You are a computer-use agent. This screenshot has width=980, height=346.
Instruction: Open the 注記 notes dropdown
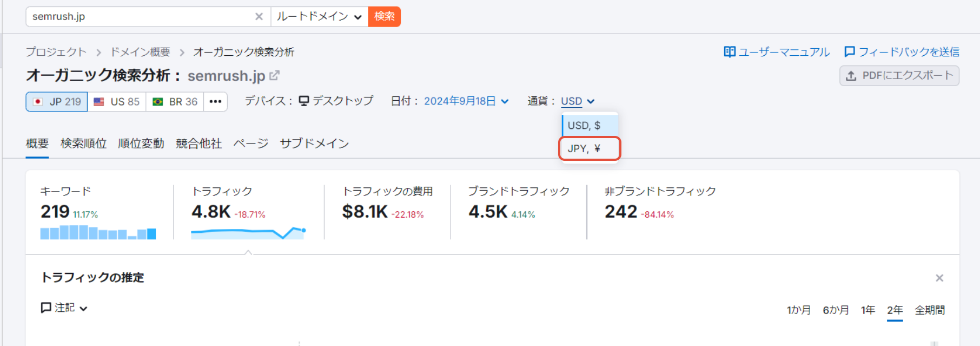tap(64, 308)
